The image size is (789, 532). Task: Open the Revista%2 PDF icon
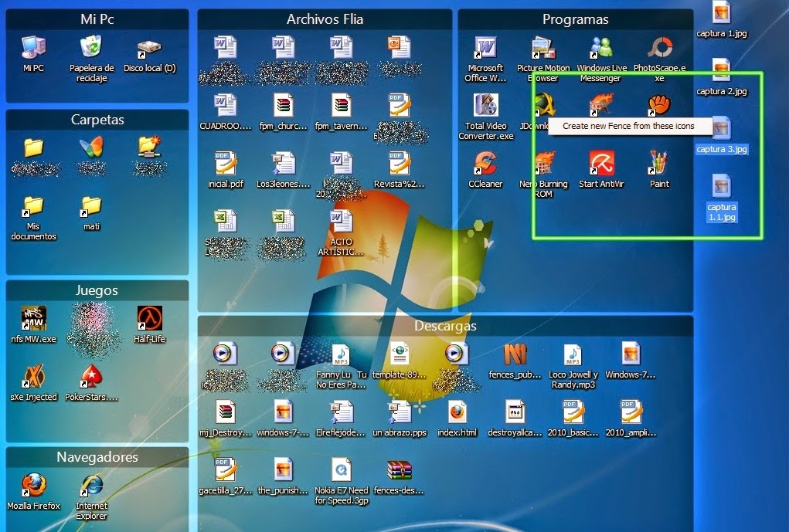400,164
